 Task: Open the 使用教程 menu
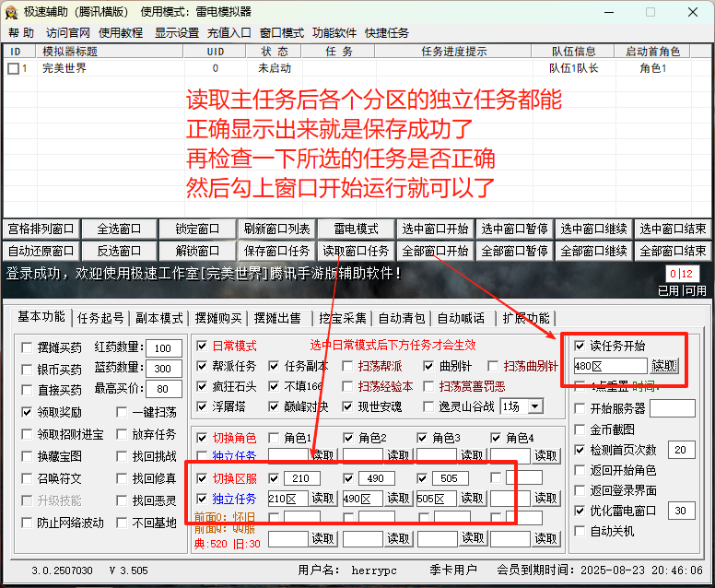tap(121, 33)
